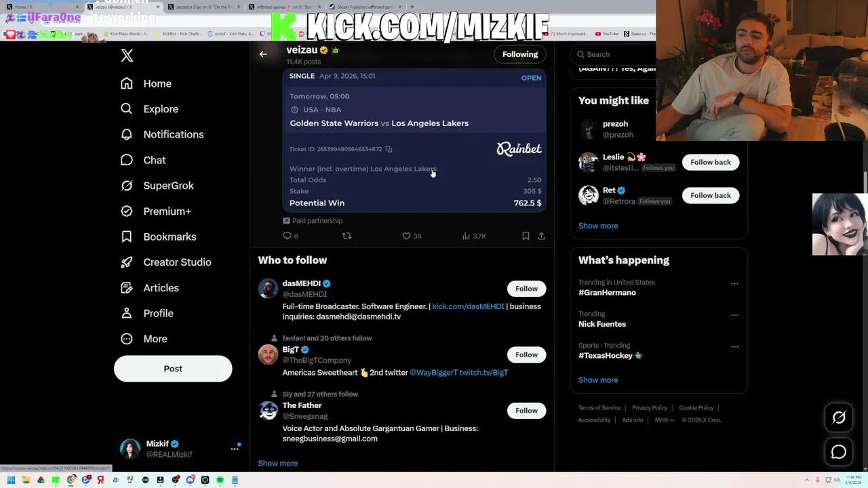Show more in You might like
Screen dimensions: 868x488
pyautogui.click(x=598, y=226)
